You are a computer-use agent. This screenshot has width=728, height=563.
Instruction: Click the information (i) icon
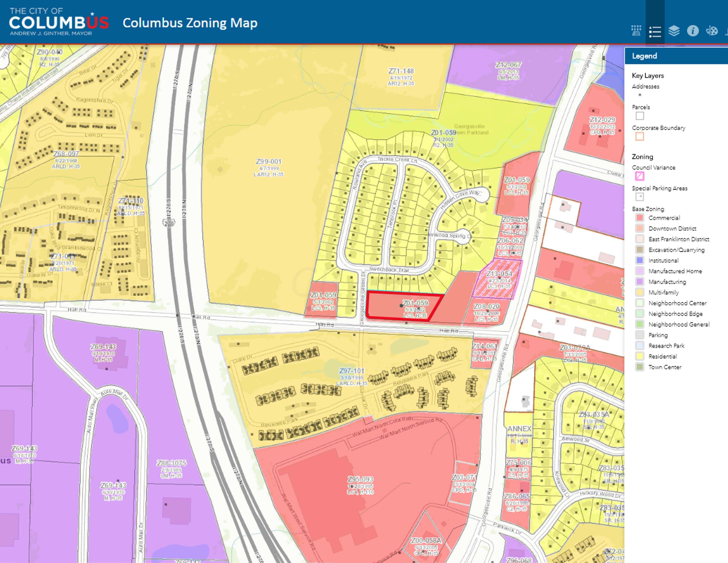tap(693, 31)
